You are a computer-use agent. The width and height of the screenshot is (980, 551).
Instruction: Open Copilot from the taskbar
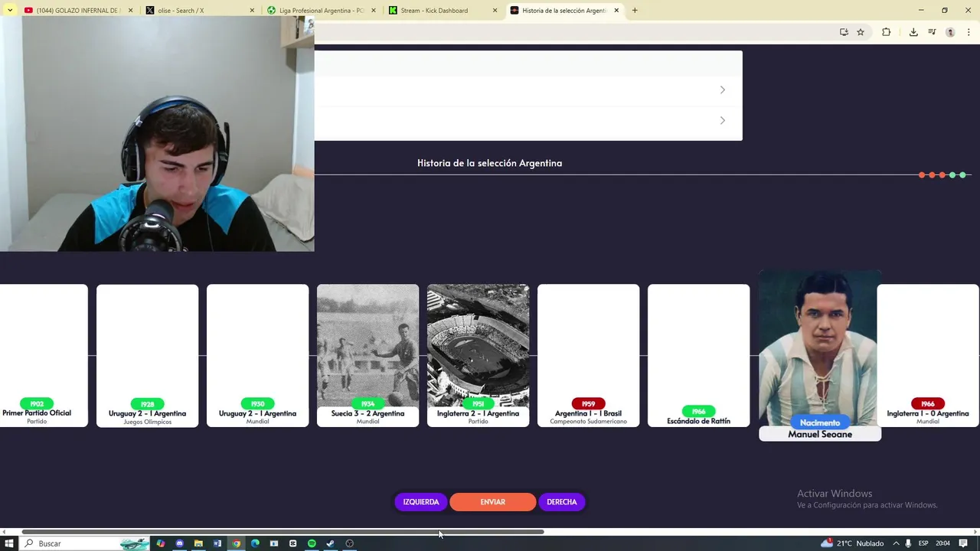coord(161,543)
